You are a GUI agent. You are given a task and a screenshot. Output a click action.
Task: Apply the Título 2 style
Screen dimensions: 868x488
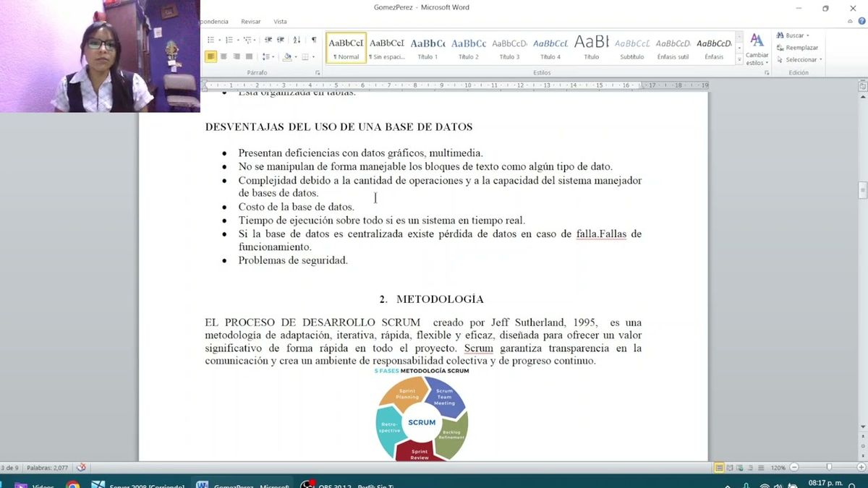pyautogui.click(x=469, y=48)
